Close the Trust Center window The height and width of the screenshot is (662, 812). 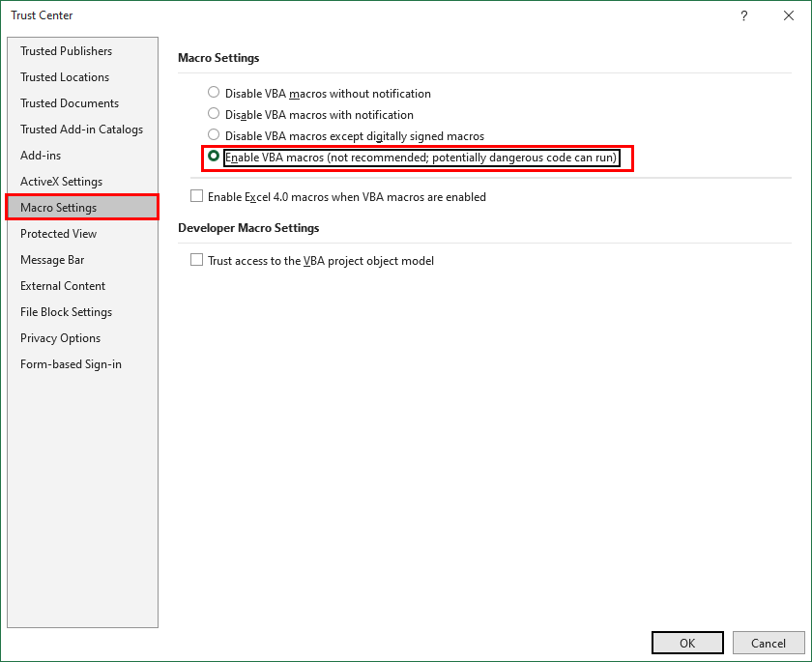pyautogui.click(x=789, y=15)
